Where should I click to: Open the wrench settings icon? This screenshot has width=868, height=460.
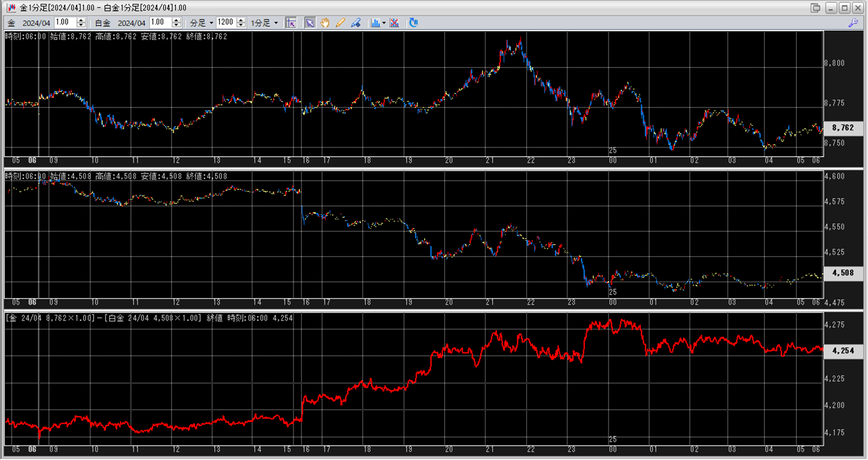click(x=853, y=23)
